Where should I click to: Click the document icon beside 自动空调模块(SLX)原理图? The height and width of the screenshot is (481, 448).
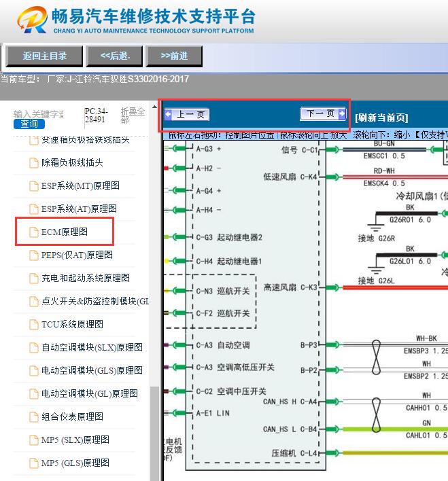(34, 348)
